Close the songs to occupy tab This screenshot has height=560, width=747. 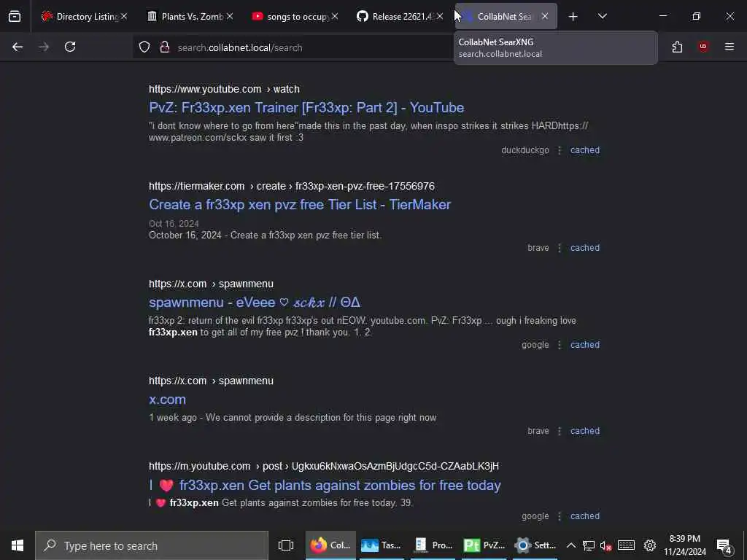335,17
